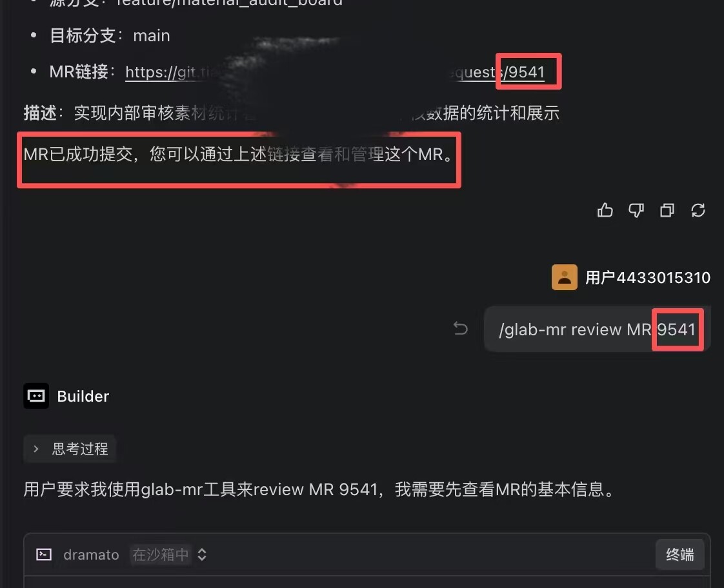This screenshot has width=724, height=588.
Task: Click the 思考过程 label text
Action: coord(81,449)
